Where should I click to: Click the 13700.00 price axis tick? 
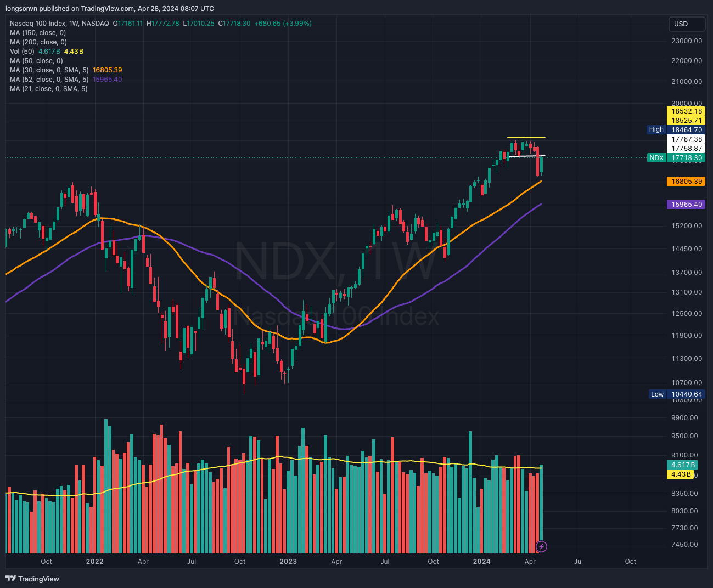coord(687,273)
